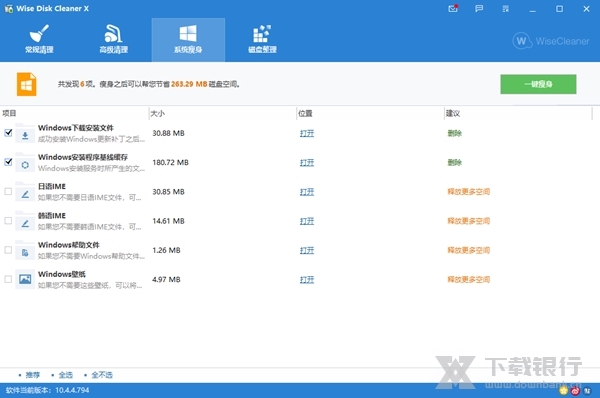Check the Windows帮助文件 checkbox
Image resolution: width=600 pixels, height=398 pixels.
pos(8,250)
